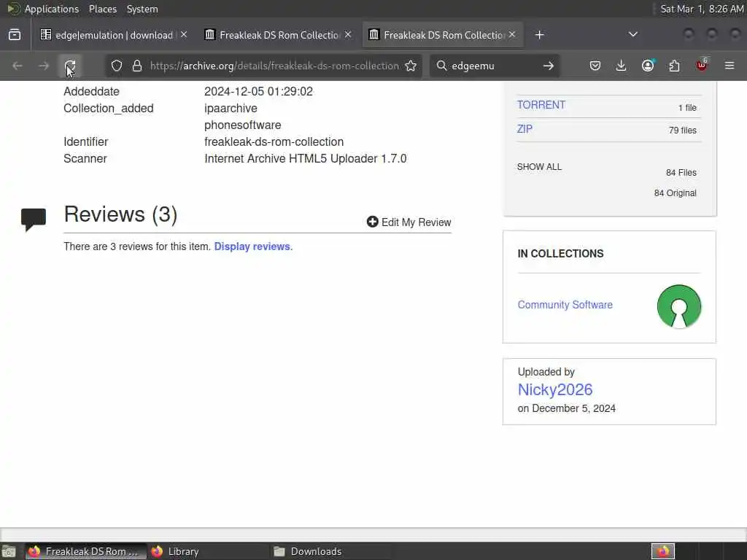Switch to the middle Freakleak DS Rom tab
Viewport: 747px width, 560px height.
(279, 35)
